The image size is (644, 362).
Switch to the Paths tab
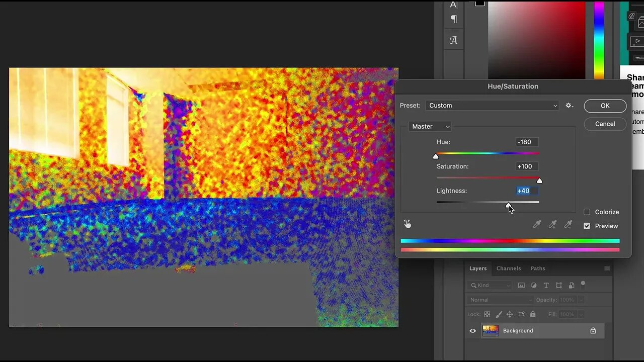(538, 268)
